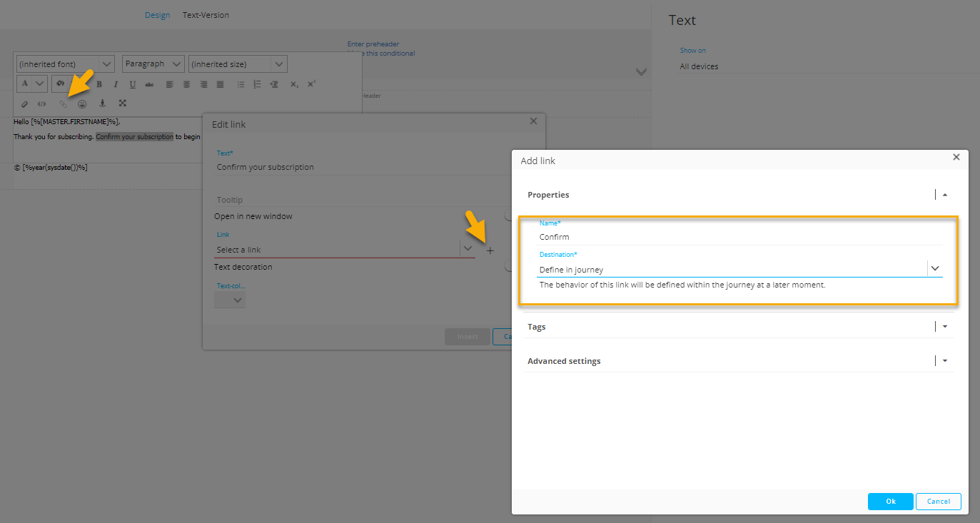
Task: Click the emoji smiley icon in toolbar
Action: pyautogui.click(x=82, y=103)
